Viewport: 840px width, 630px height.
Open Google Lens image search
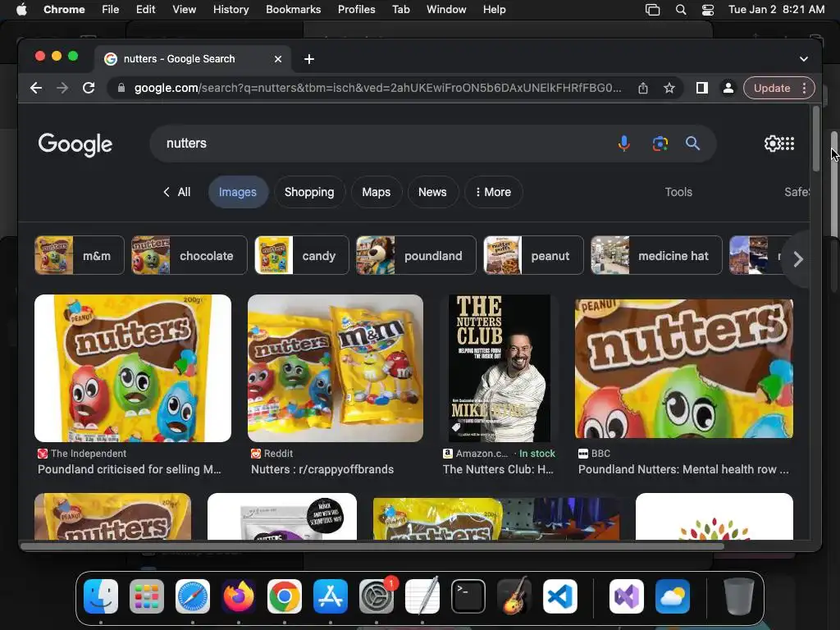click(x=660, y=144)
